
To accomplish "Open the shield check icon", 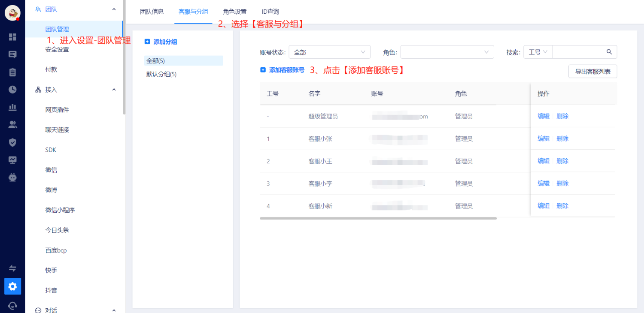I will (x=12, y=142).
